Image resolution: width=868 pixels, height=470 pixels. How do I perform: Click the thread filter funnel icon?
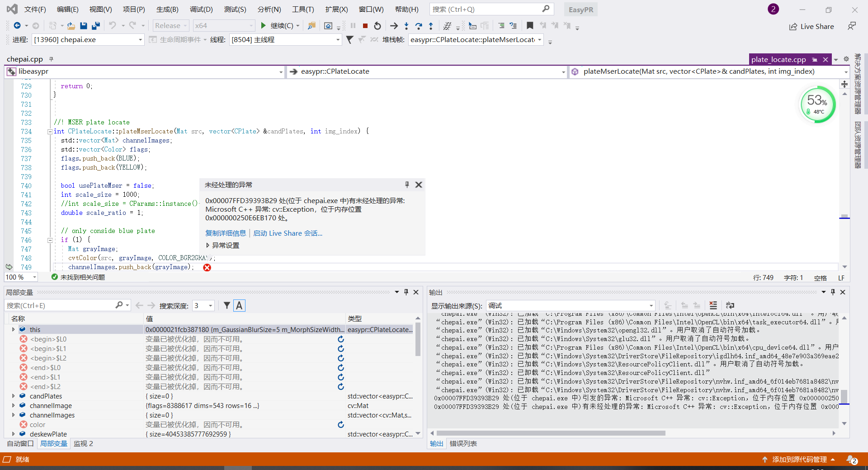[x=349, y=40]
